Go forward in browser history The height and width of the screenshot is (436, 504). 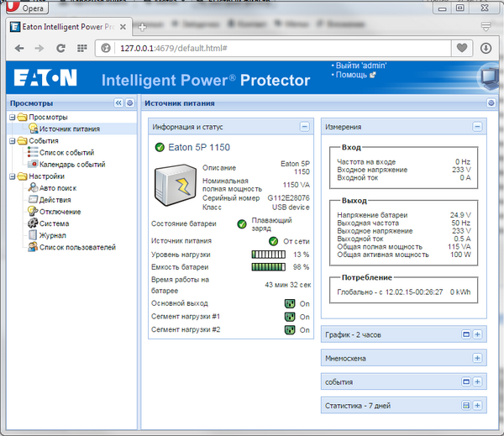pos(39,48)
